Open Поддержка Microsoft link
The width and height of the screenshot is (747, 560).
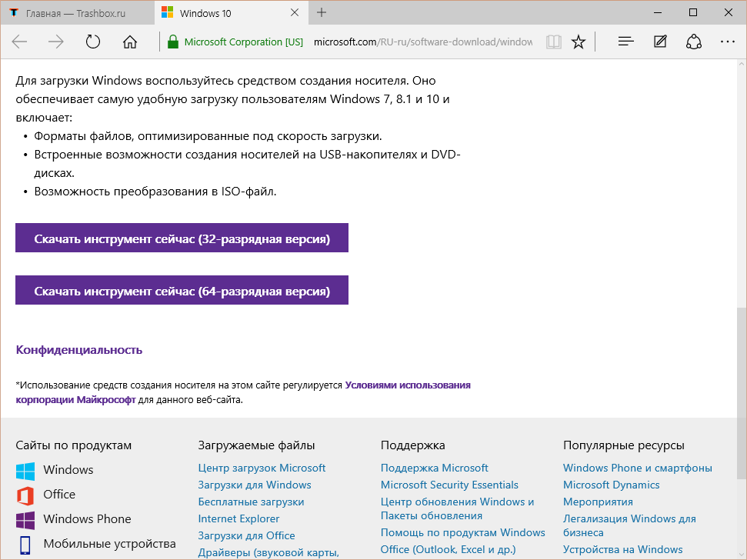tap(435, 468)
